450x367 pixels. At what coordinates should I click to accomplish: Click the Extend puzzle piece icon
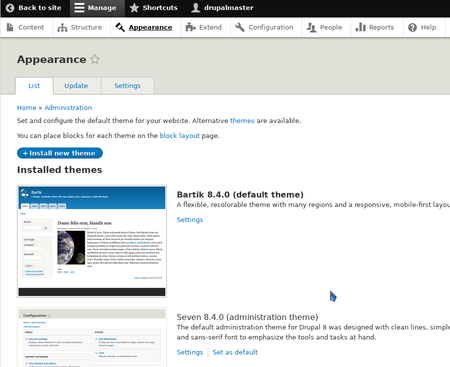[191, 27]
